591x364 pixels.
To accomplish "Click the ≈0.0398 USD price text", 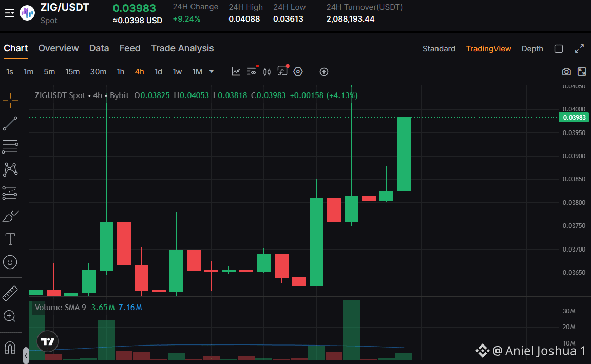I will click(x=138, y=21).
